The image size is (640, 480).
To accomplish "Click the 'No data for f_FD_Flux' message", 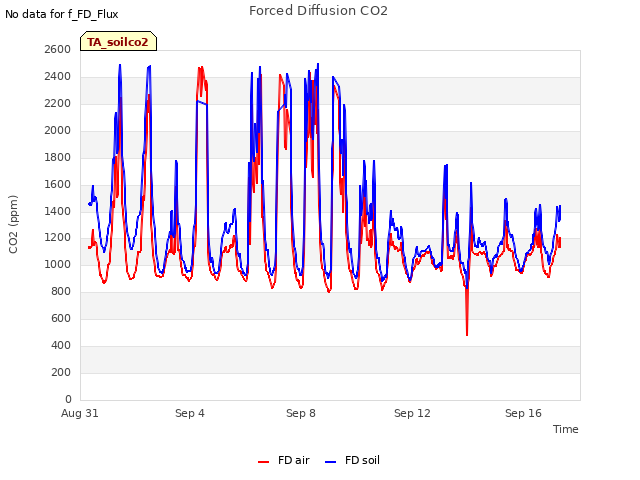I will point(62,15).
